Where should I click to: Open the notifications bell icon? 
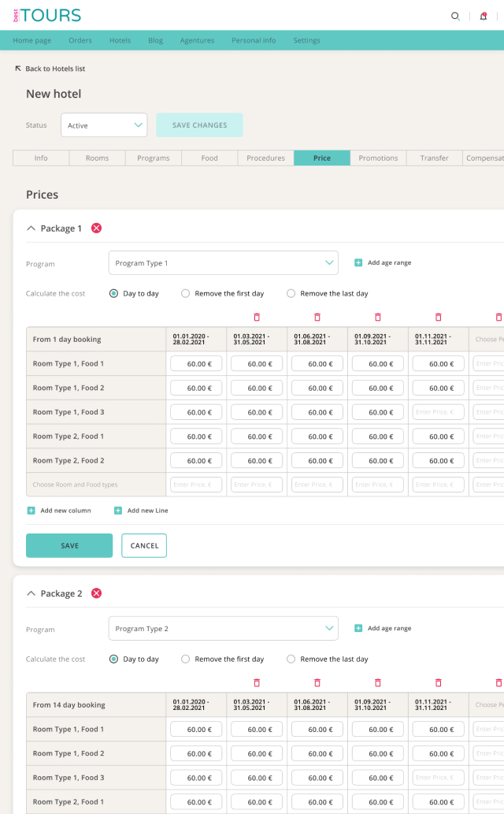484,16
